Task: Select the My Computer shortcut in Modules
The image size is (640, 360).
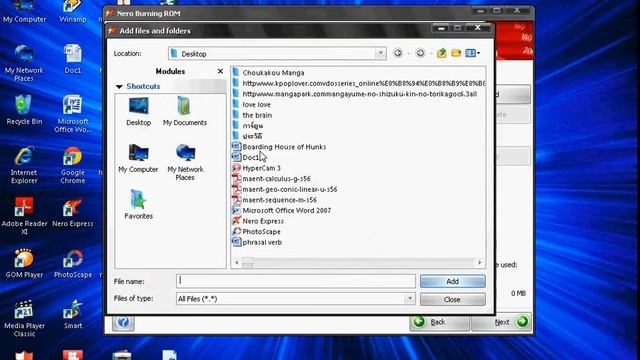Action: [x=138, y=158]
